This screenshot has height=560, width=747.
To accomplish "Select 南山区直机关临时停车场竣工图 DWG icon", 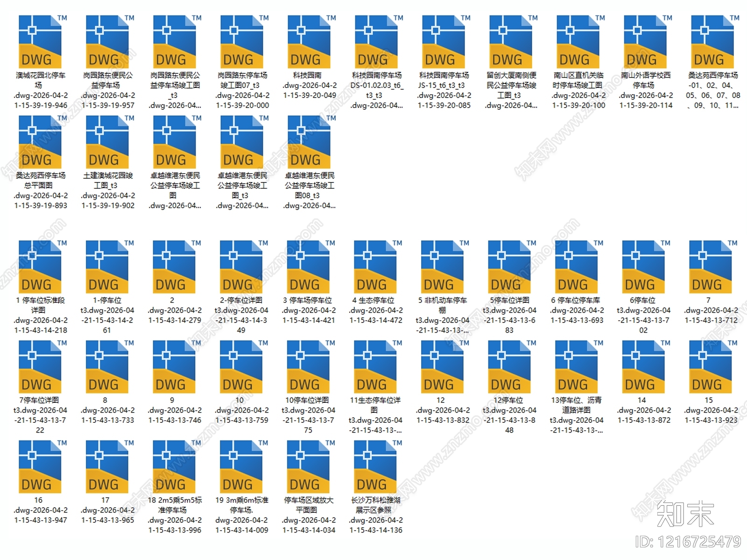I will [578, 42].
